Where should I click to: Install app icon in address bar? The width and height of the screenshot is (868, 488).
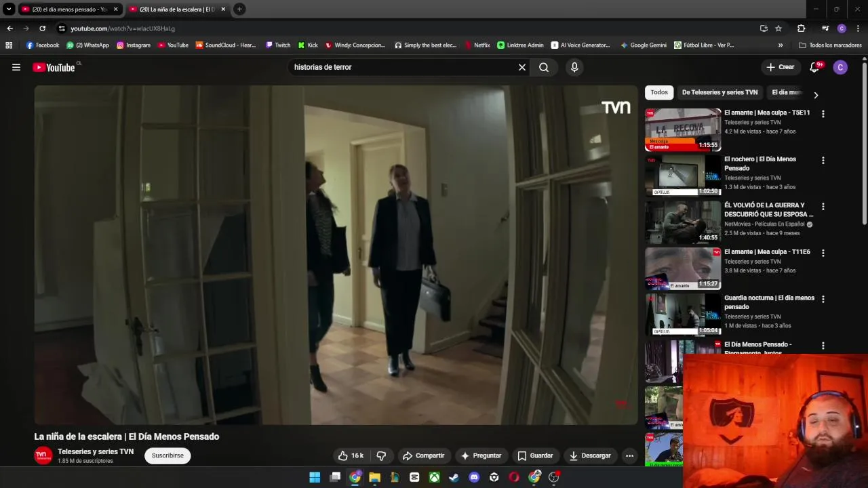point(764,28)
